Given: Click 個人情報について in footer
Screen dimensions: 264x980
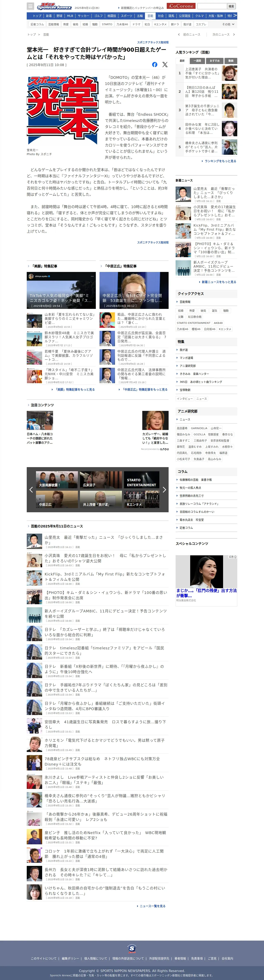Looking at the screenshot, I should point(96,958).
